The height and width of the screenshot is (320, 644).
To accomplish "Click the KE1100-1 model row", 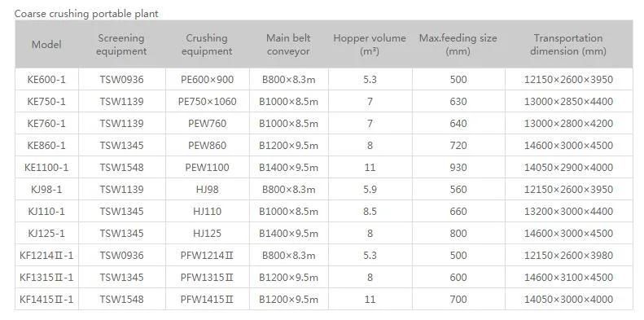I will pos(324,168).
